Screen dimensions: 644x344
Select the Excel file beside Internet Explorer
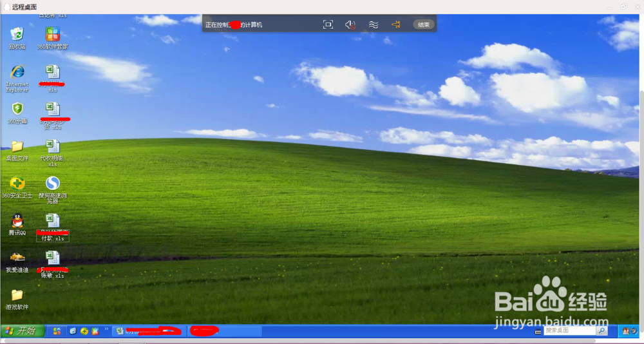click(53, 78)
